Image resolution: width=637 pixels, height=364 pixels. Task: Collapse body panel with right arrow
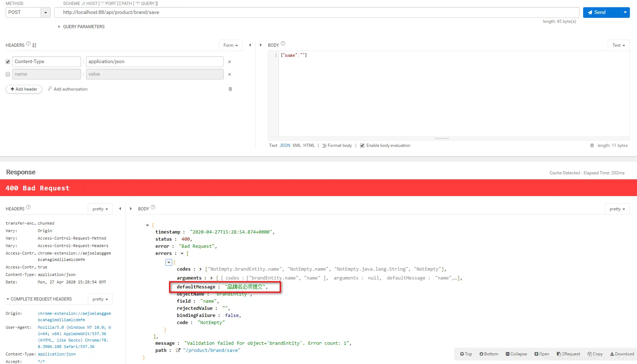[261, 45]
